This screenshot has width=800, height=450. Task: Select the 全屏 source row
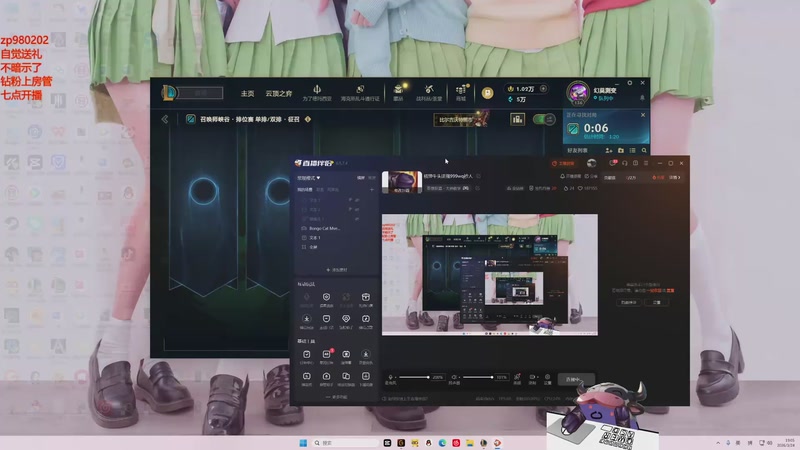[x=337, y=247]
